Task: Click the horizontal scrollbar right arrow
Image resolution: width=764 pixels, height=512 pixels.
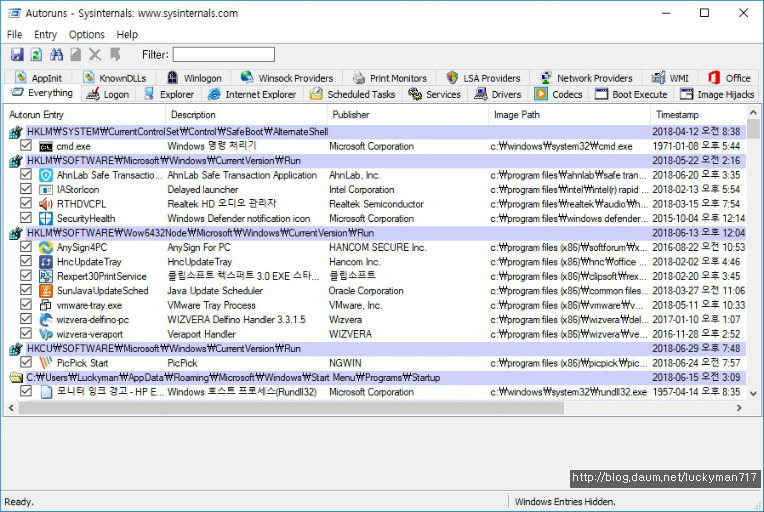Action: point(739,408)
